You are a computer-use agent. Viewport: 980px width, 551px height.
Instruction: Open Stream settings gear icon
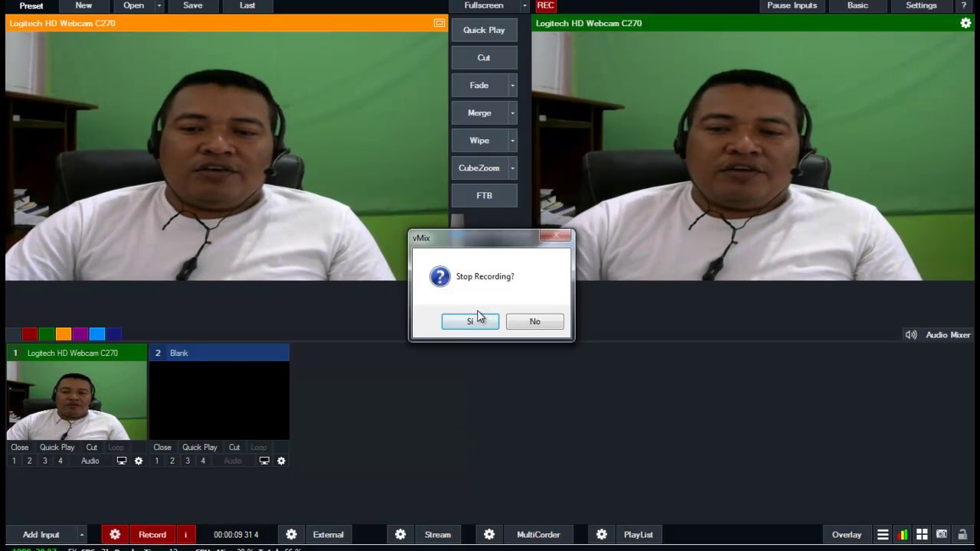pos(400,534)
